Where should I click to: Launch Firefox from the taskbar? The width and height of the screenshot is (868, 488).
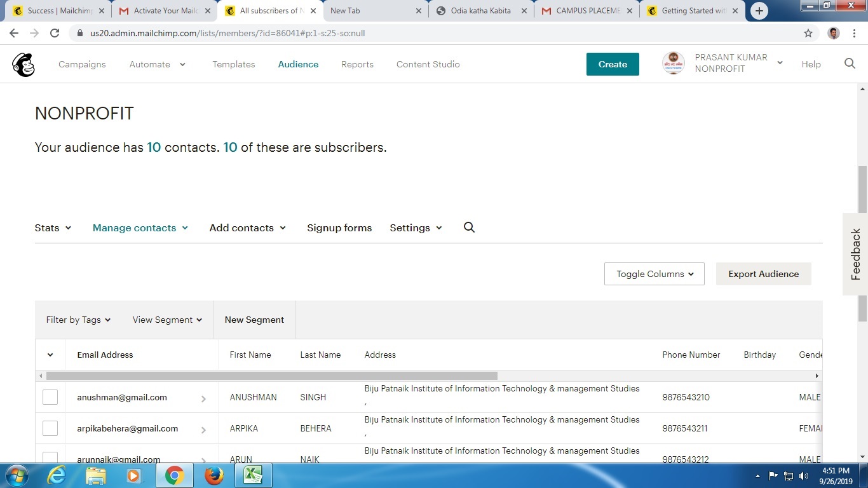coord(214,475)
